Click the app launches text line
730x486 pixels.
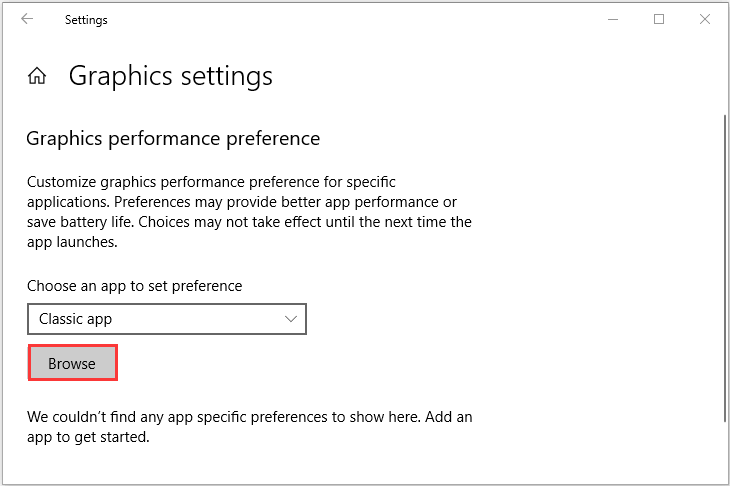(x=72, y=242)
